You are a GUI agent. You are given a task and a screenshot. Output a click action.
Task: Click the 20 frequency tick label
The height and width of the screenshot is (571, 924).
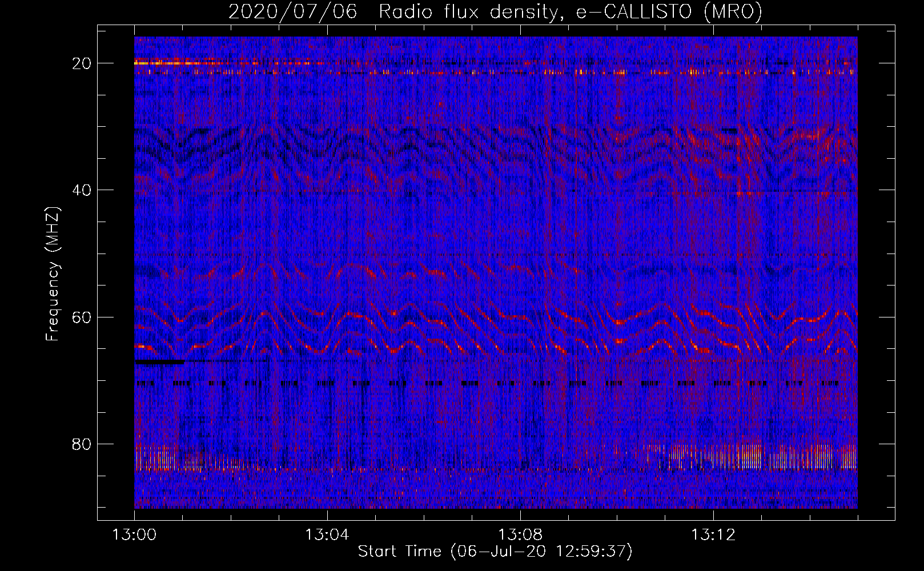pos(82,63)
